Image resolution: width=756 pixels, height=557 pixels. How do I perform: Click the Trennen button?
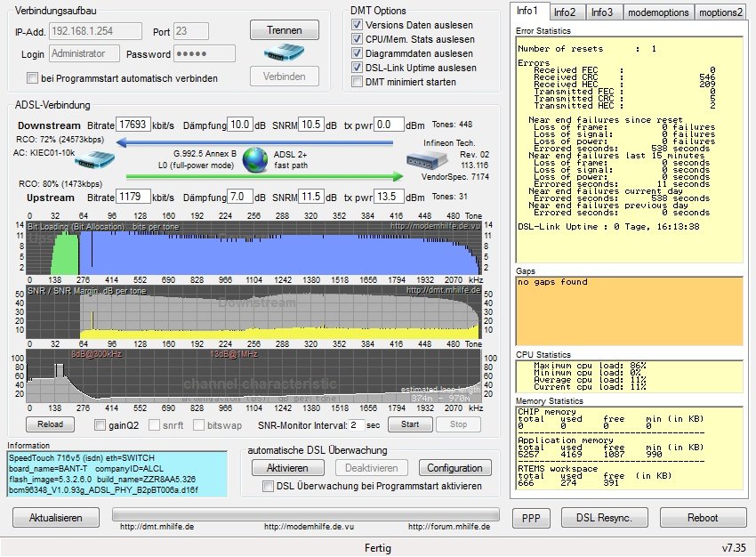[x=285, y=30]
